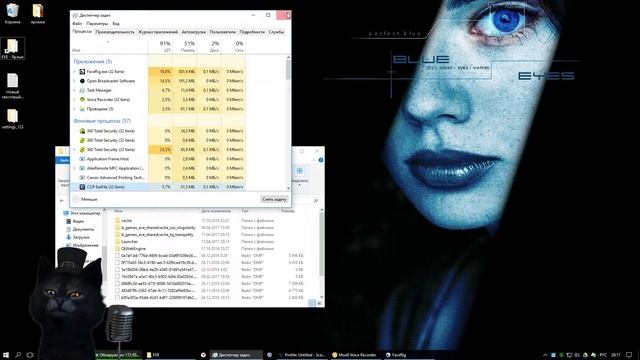The width and height of the screenshot is (640, 360).
Task: Open the Новый текстовый document desktop icon
Action: pos(12,86)
